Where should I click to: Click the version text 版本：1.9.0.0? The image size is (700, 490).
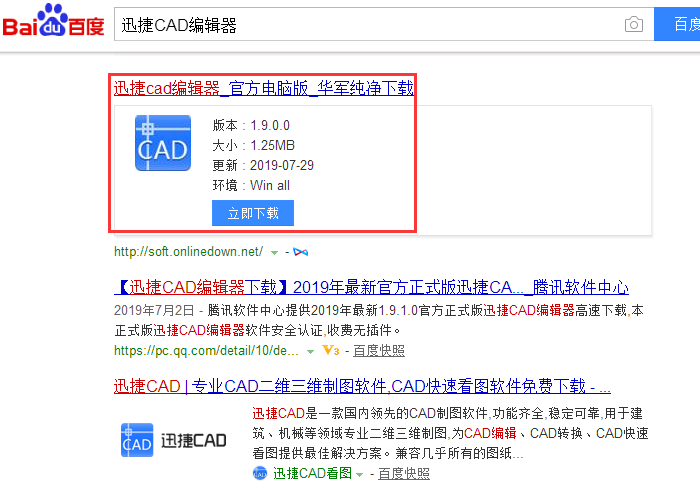point(251,125)
